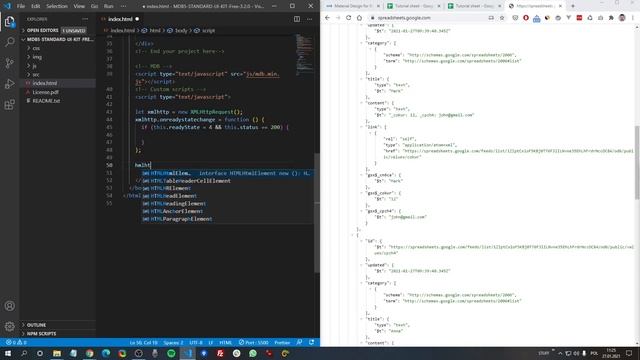Open the Source Control view

(9, 63)
